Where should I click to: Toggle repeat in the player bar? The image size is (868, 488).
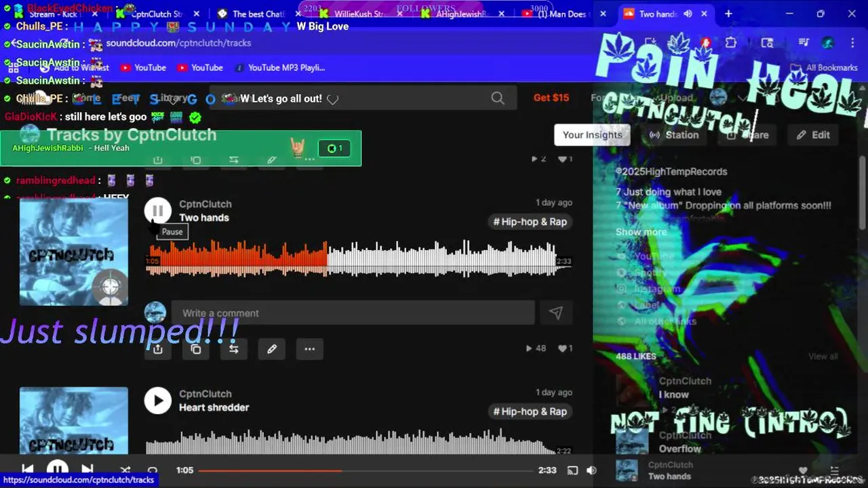(153, 470)
